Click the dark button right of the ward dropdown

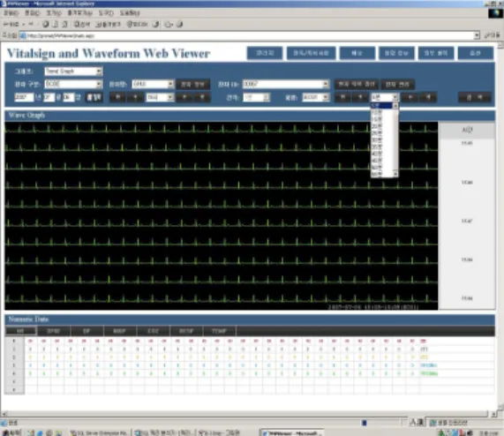click(192, 84)
